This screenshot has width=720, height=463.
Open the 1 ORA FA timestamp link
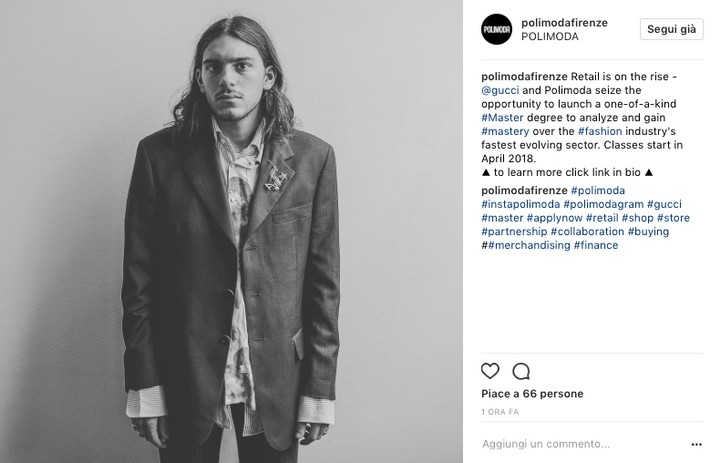500,412
